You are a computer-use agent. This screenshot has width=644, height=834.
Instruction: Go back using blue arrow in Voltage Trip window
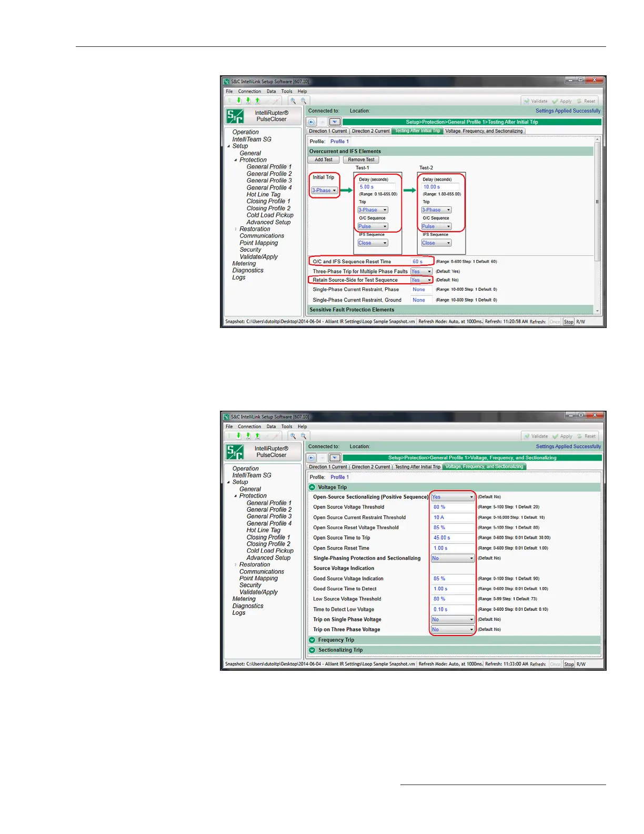coord(311,458)
